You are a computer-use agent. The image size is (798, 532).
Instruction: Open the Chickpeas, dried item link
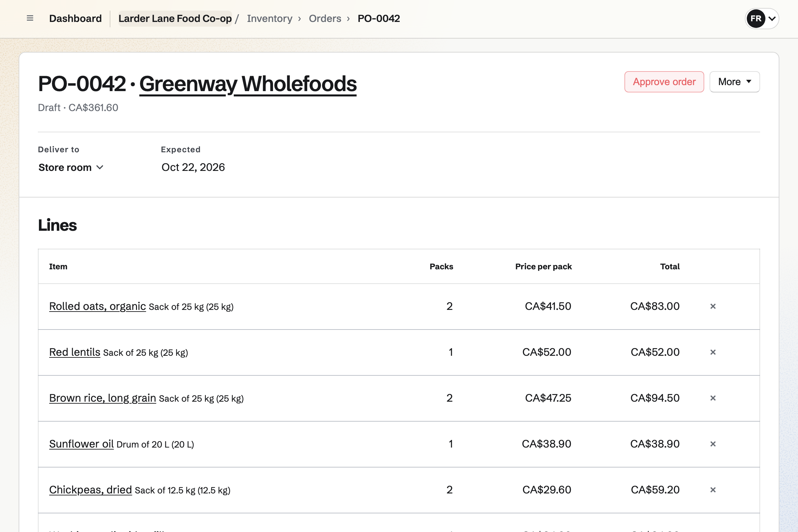[x=90, y=489]
